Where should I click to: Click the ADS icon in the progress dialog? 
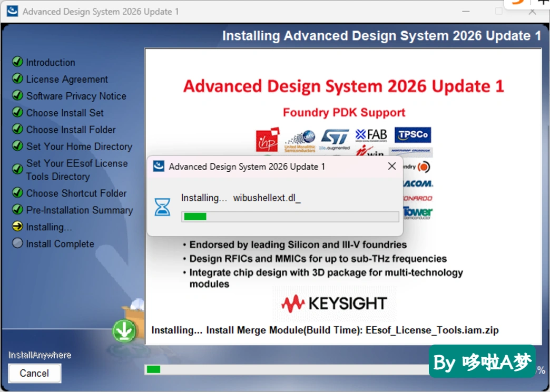159,166
